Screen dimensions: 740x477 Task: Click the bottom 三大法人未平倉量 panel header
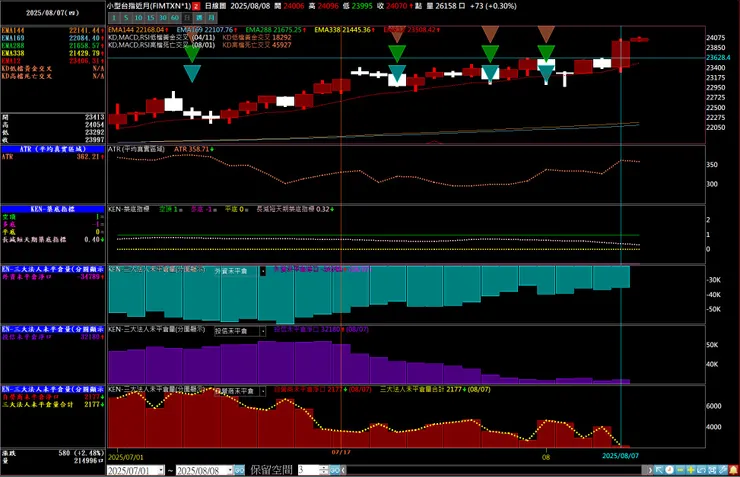pos(52,389)
